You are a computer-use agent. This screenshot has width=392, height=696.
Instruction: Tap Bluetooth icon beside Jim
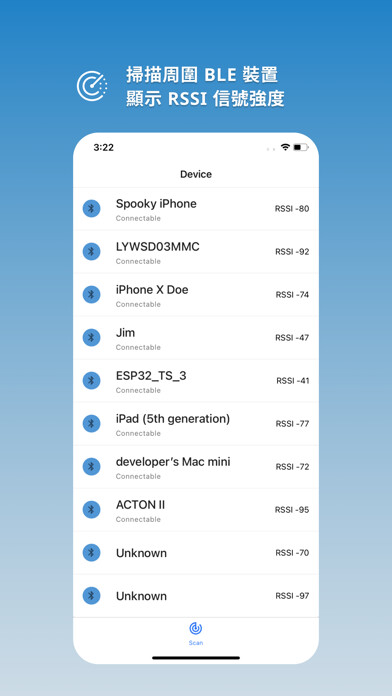[x=91, y=337]
